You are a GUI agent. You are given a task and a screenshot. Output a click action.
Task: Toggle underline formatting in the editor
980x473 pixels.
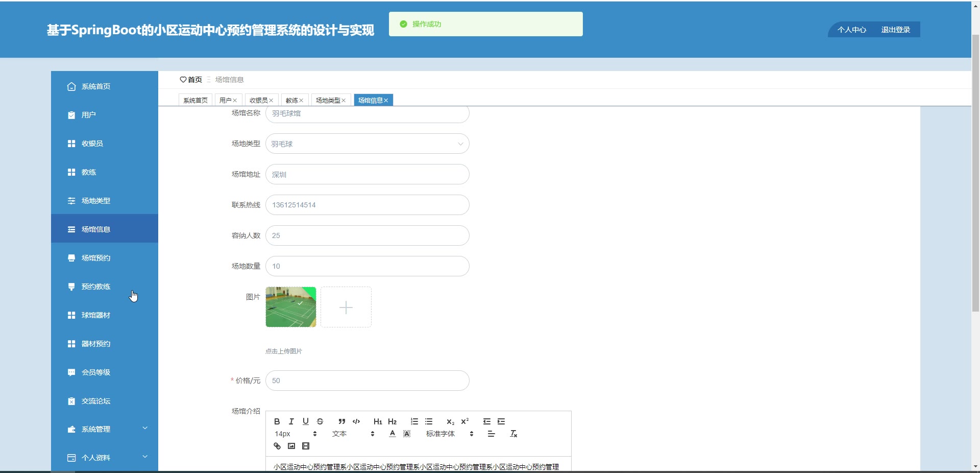(305, 421)
